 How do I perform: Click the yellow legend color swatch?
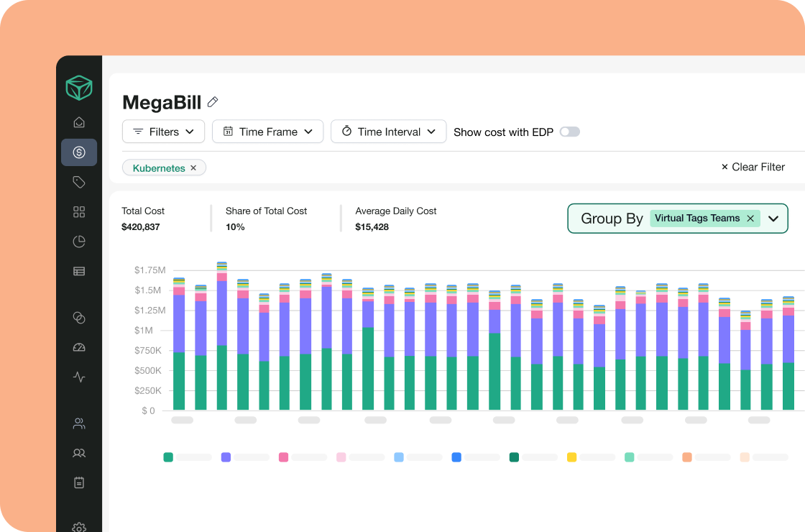tap(571, 457)
